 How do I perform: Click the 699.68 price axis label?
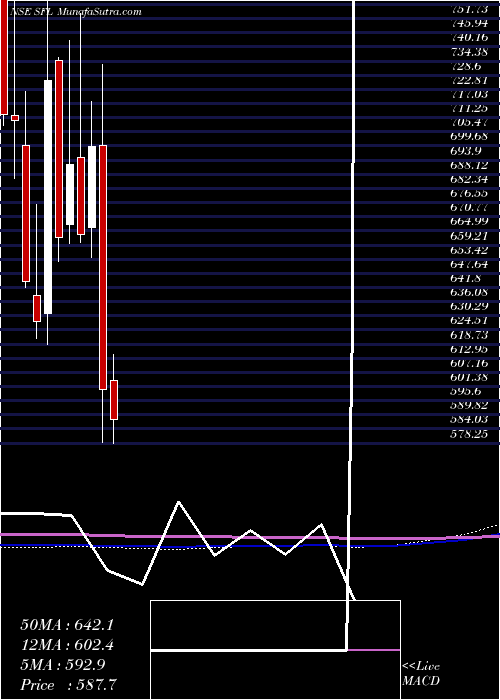pyautogui.click(x=469, y=137)
